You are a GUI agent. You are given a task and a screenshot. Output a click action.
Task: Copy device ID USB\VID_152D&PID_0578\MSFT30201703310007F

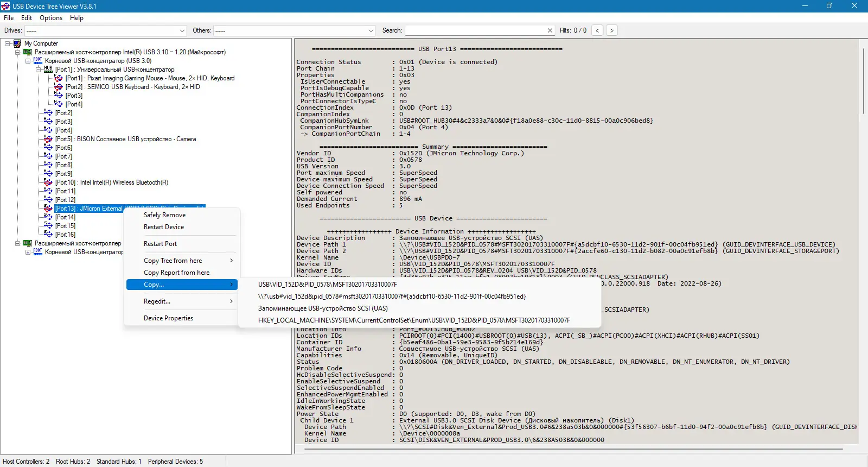pyautogui.click(x=419, y=285)
